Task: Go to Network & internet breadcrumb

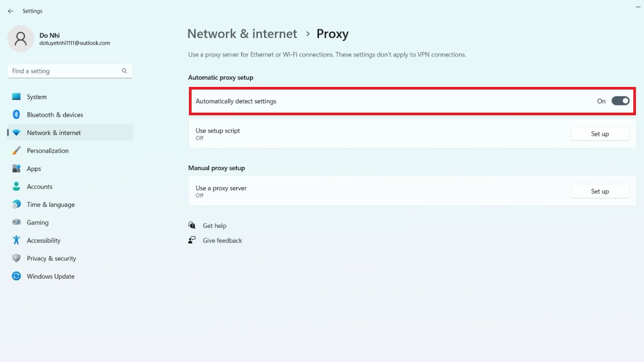Action: click(x=242, y=34)
